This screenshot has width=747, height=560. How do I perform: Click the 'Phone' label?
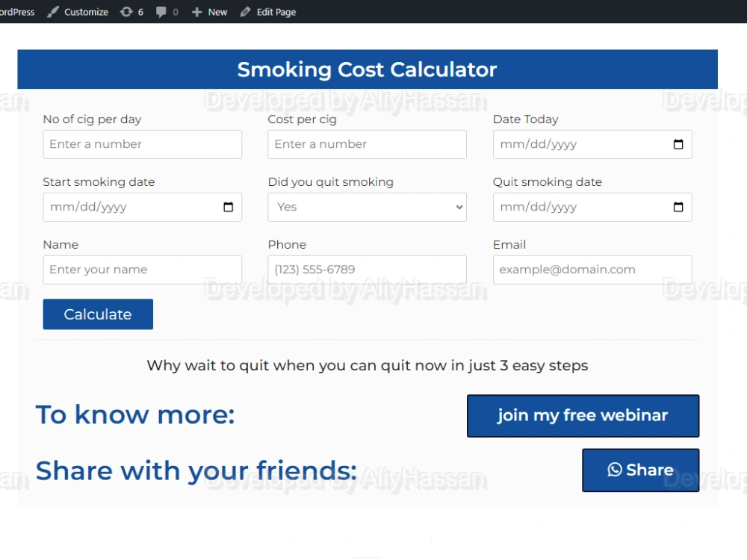coord(287,245)
